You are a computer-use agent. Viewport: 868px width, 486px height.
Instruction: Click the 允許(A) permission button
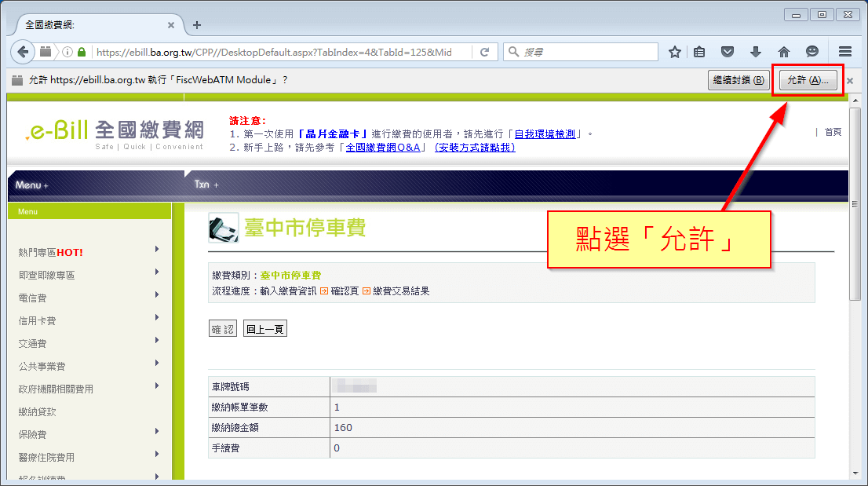pyautogui.click(x=808, y=80)
